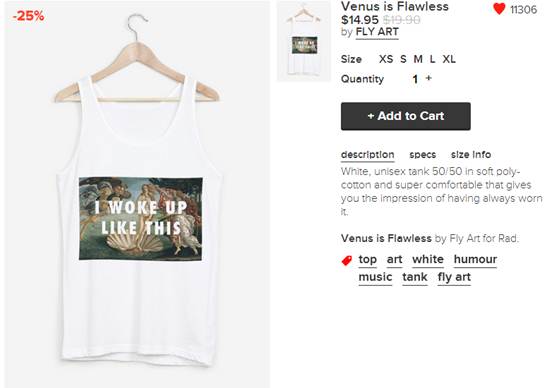The height and width of the screenshot is (388, 559).
Task: Open the 'music' tag link
Action: [x=375, y=277]
